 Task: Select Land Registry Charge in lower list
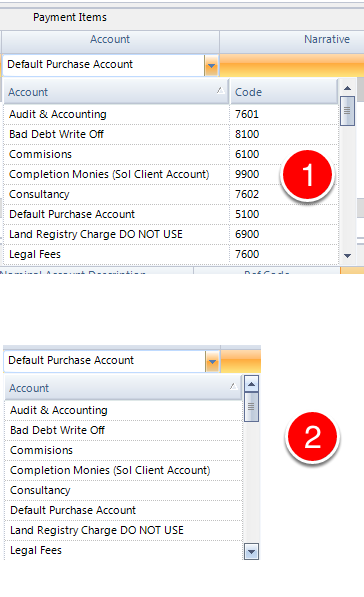pyautogui.click(x=123, y=530)
